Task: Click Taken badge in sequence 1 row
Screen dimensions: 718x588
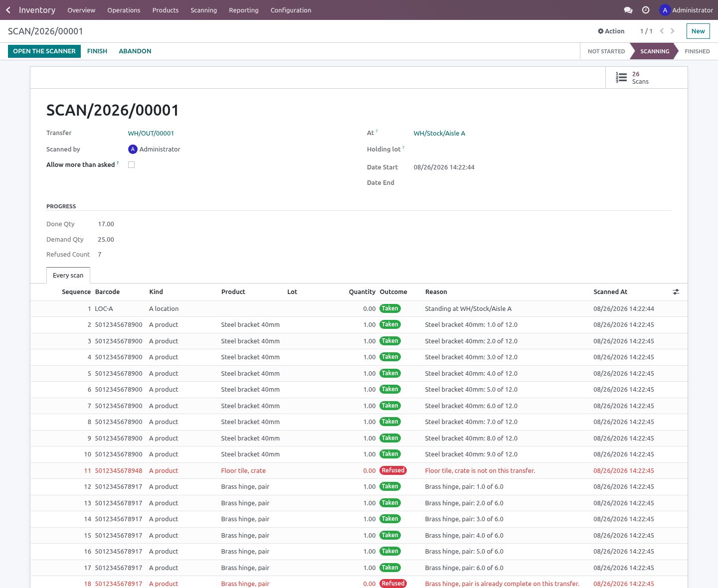Action: tap(390, 308)
